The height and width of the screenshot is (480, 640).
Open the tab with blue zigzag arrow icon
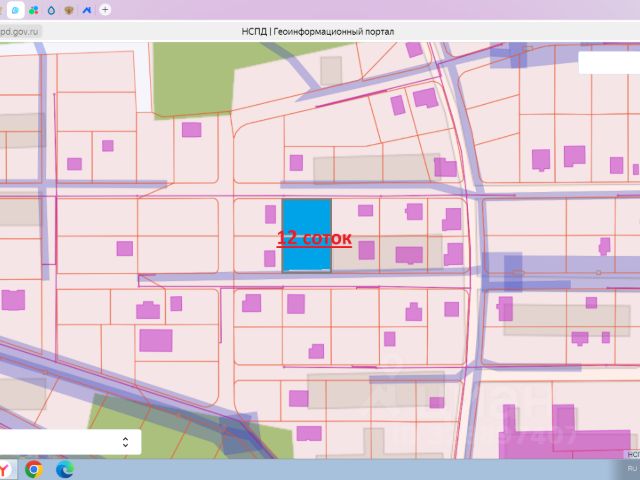tap(87, 10)
